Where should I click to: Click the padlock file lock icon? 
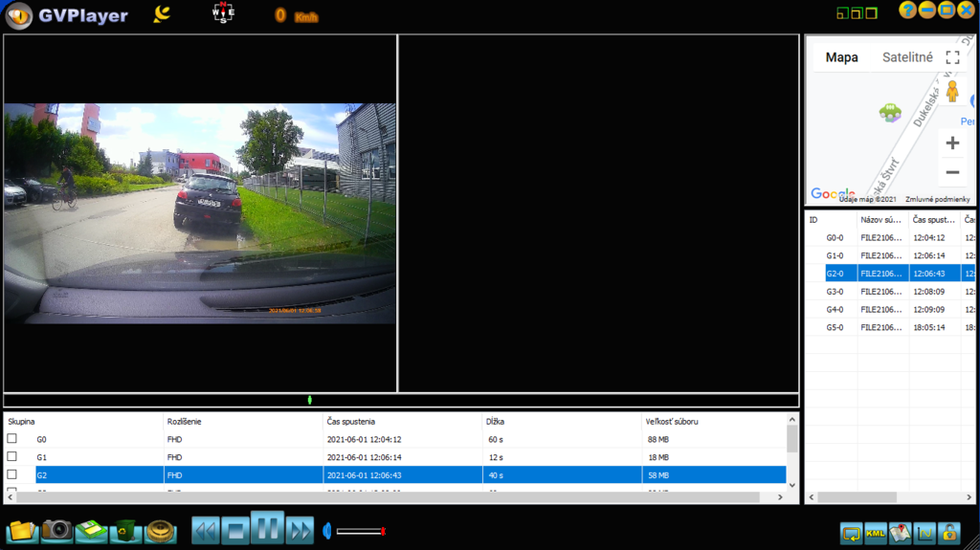point(948,533)
